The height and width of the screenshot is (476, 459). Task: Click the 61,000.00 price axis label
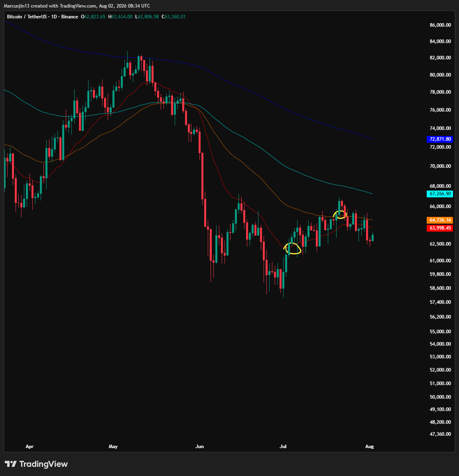tap(440, 260)
